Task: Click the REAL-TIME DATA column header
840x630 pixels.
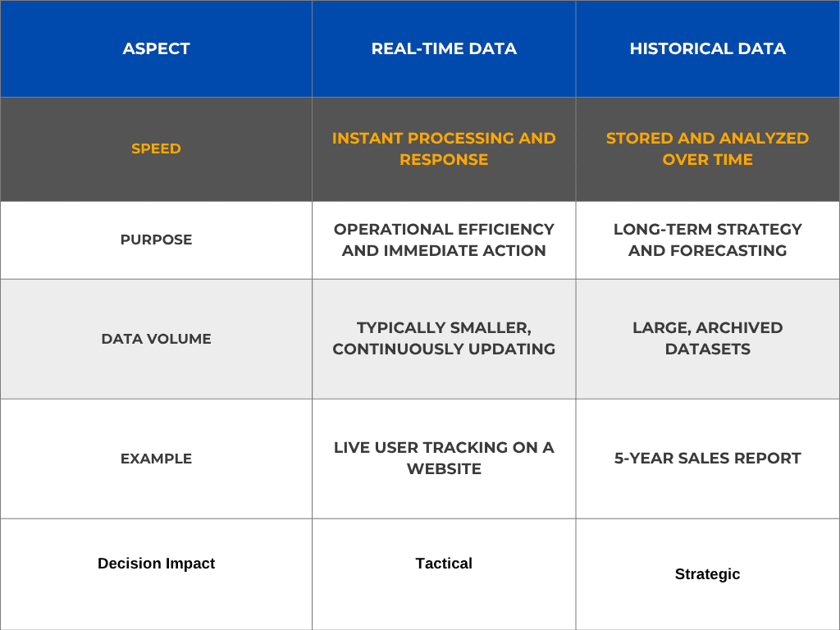Action: 444,48
